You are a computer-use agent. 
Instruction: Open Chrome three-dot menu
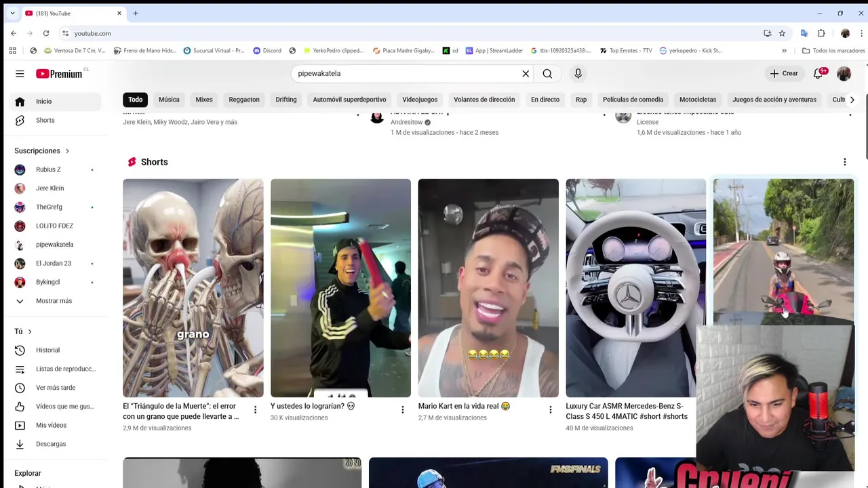click(861, 33)
